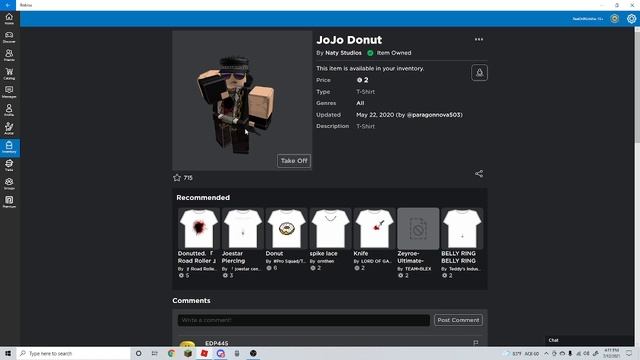Open the three-dots item options menu

(479, 39)
